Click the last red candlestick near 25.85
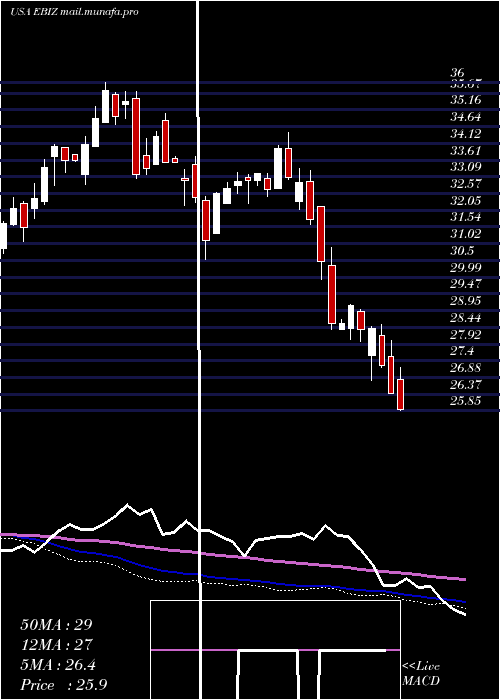Screen dimensions: 500x700 click(400, 394)
